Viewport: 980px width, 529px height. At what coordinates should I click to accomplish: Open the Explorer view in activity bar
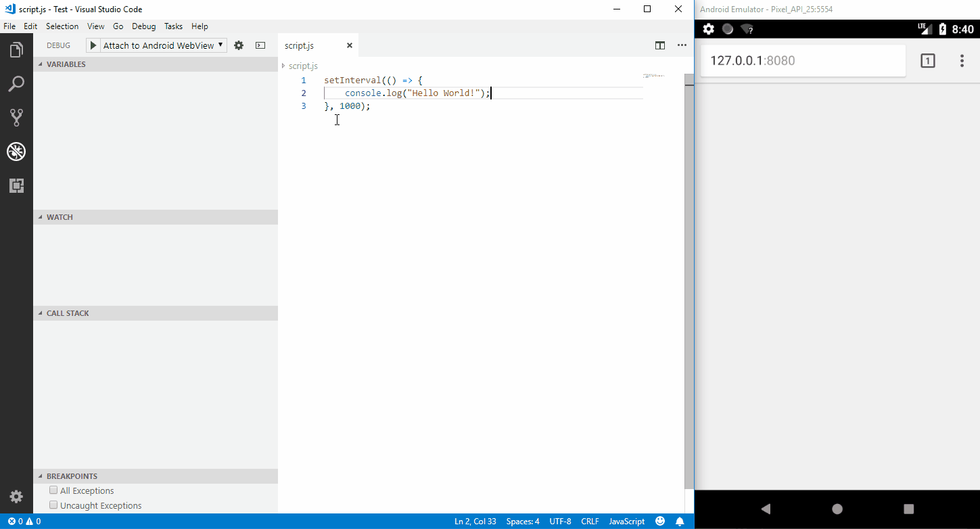coord(16,49)
